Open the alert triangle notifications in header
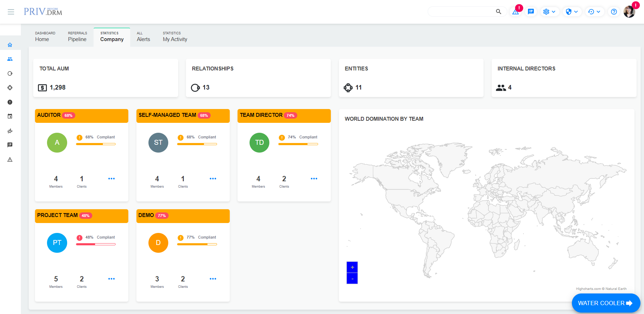644x314 pixels. (x=516, y=12)
